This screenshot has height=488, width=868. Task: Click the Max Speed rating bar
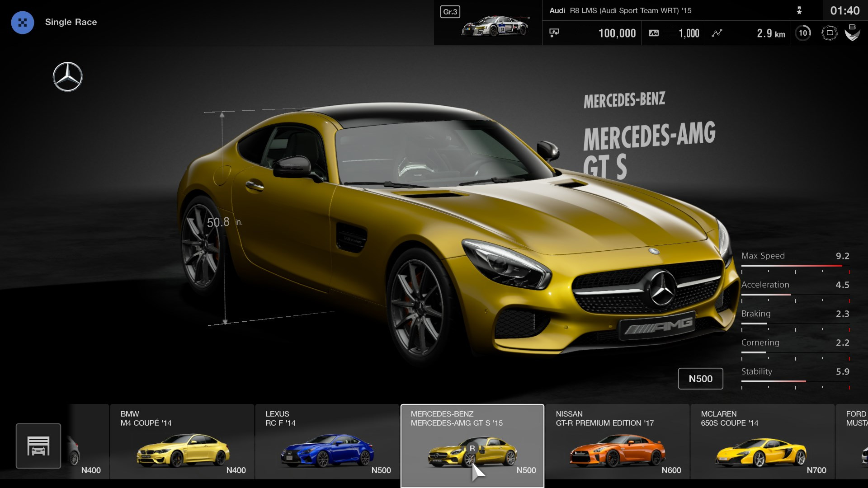pyautogui.click(x=793, y=267)
